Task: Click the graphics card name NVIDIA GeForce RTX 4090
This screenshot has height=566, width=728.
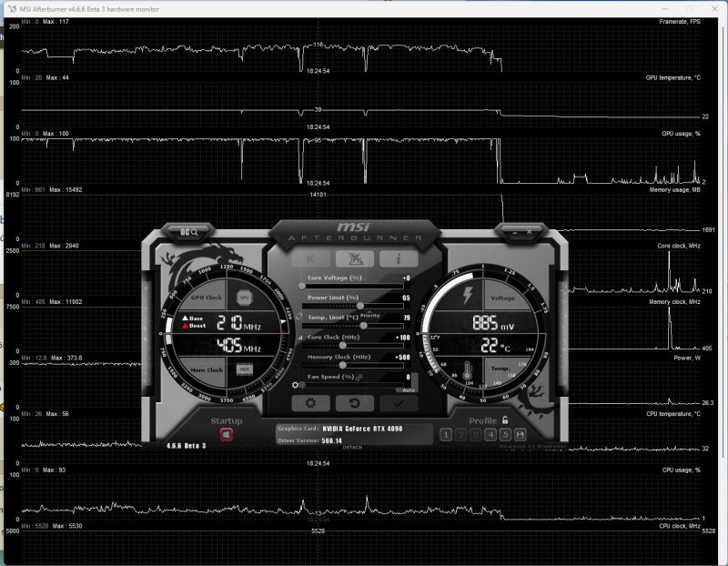Action: pyautogui.click(x=362, y=429)
